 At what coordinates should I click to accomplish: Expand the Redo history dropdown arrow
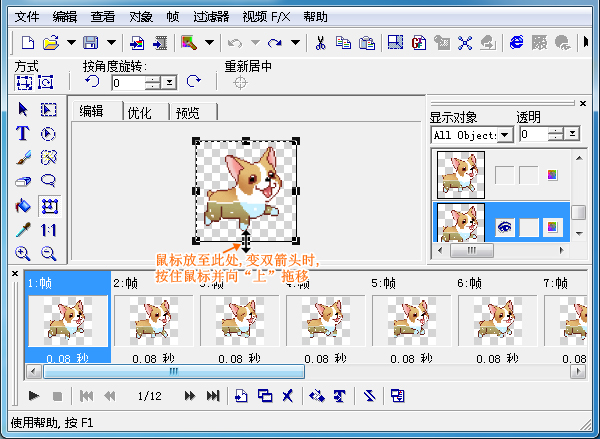coord(295,42)
